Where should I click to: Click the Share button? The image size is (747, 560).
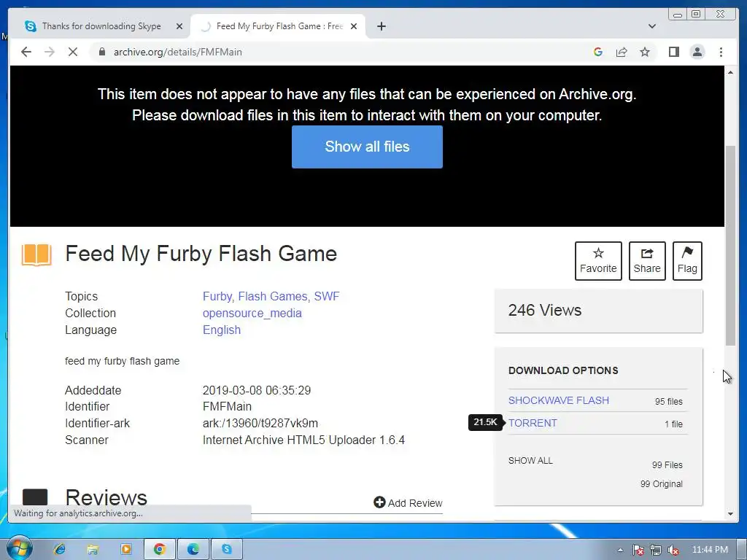click(647, 261)
